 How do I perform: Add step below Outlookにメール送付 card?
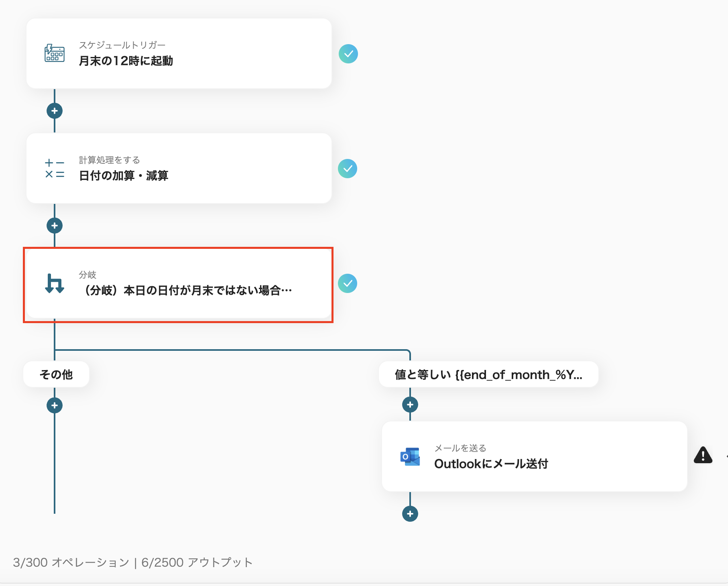[x=410, y=514]
